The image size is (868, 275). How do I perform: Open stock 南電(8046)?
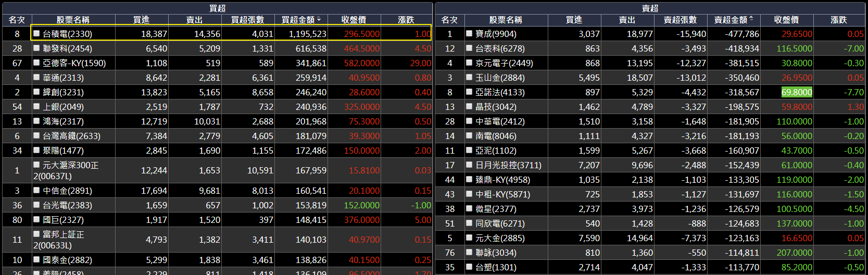(x=496, y=136)
